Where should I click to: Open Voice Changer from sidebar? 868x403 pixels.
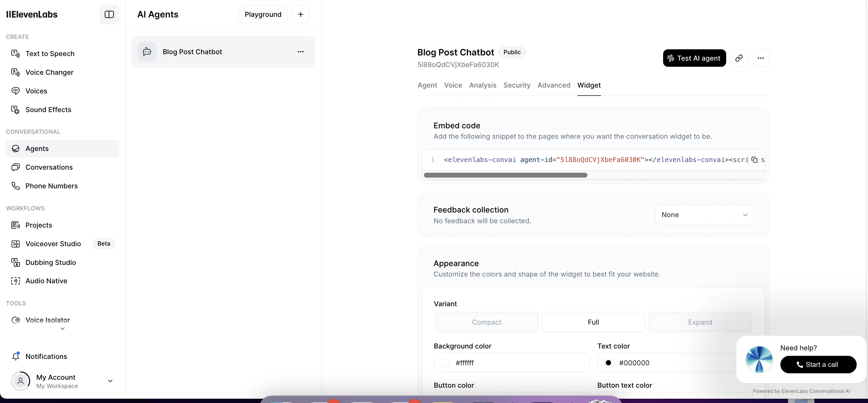pyautogui.click(x=49, y=72)
